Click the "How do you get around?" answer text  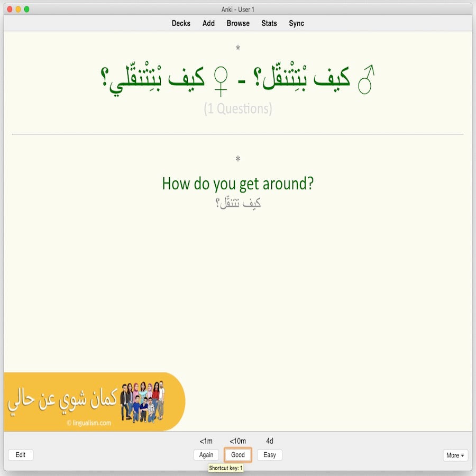click(237, 184)
